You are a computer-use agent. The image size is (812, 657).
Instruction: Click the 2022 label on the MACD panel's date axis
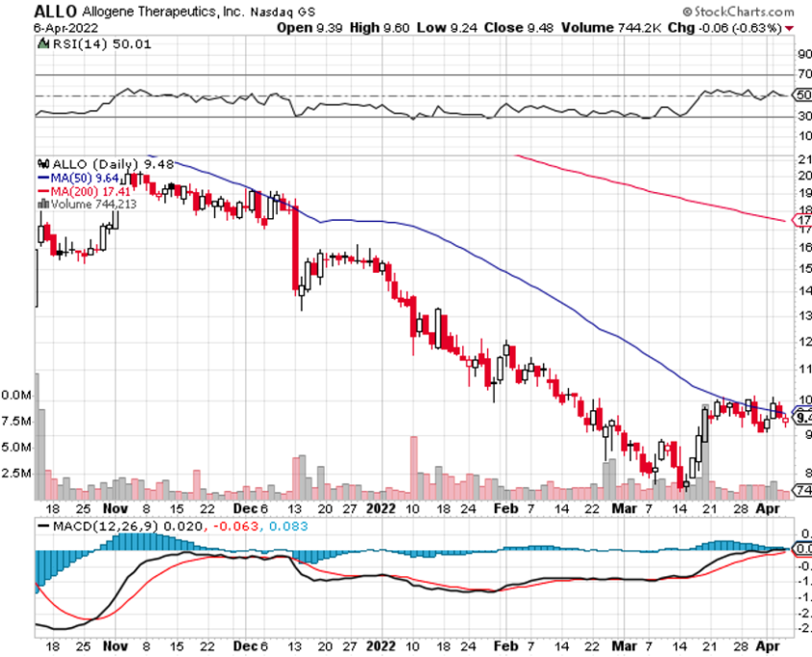pos(381,646)
